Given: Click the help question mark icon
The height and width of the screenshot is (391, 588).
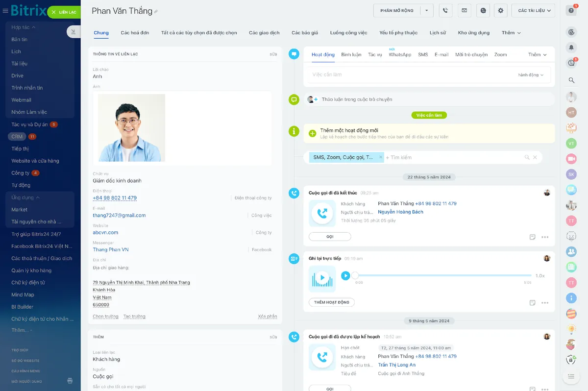Looking at the screenshot, I should click(571, 10).
